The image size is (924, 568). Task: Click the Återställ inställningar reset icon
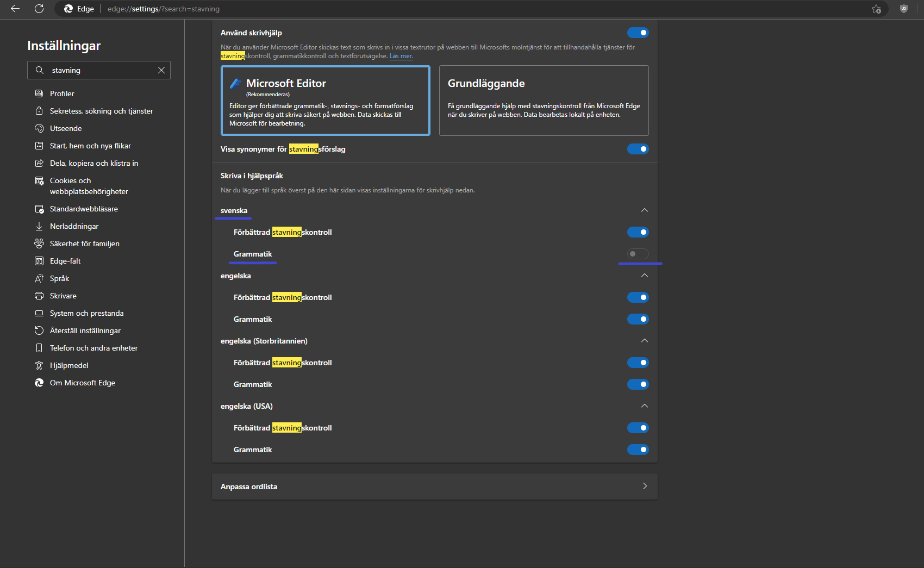(39, 330)
